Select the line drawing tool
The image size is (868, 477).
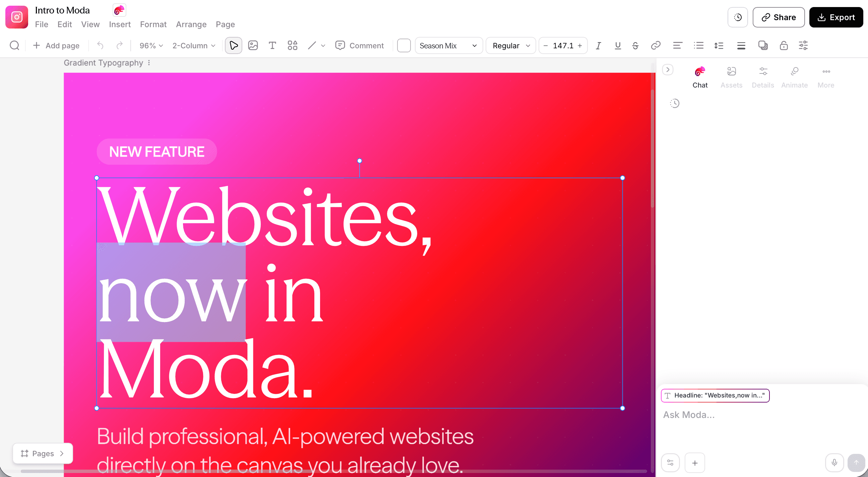(x=312, y=45)
